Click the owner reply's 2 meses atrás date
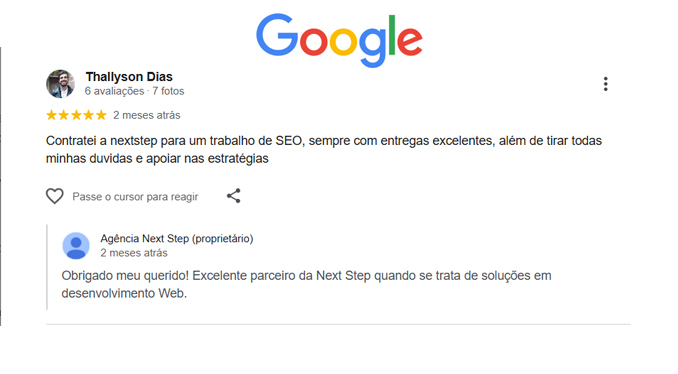Image resolution: width=678 pixels, height=374 pixels. 134,253
